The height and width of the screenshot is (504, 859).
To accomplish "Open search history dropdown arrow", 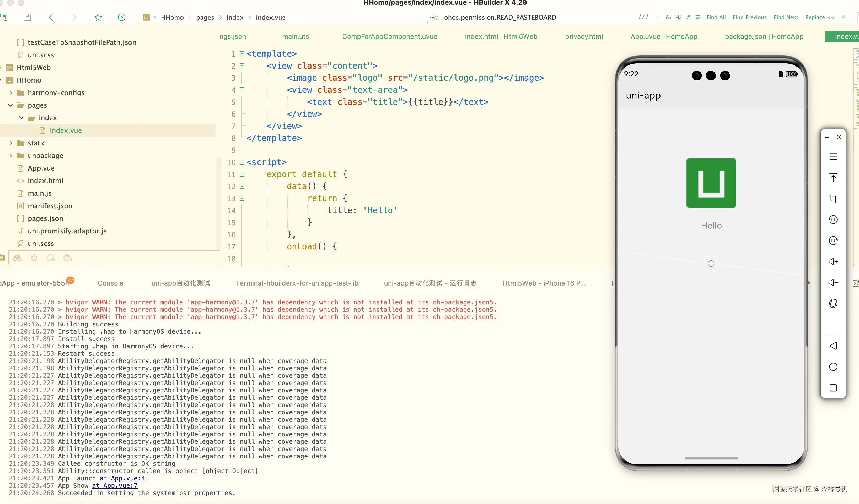I will 657,17.
